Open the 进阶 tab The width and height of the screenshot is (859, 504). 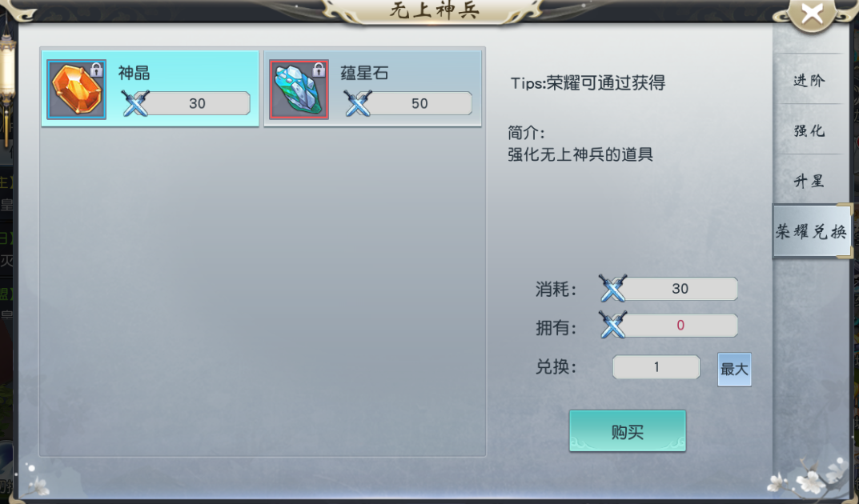click(x=809, y=81)
